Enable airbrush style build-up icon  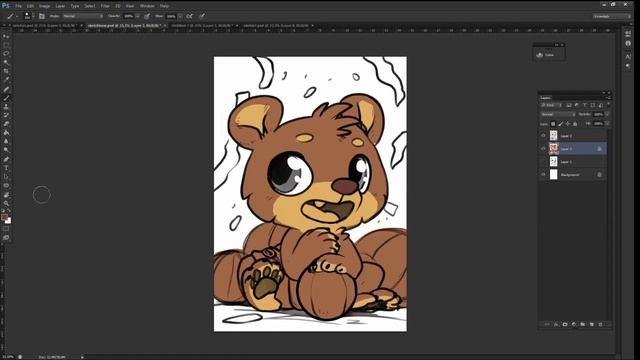(x=189, y=16)
